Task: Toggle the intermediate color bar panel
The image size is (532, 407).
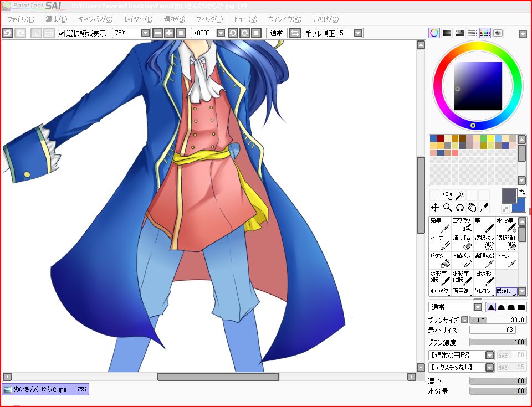Action: pyautogui.click(x=472, y=33)
